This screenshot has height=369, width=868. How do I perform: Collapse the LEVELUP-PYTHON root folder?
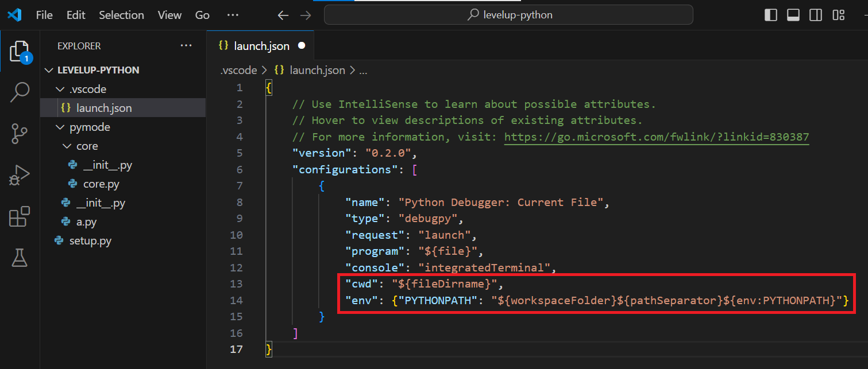pos(122,70)
